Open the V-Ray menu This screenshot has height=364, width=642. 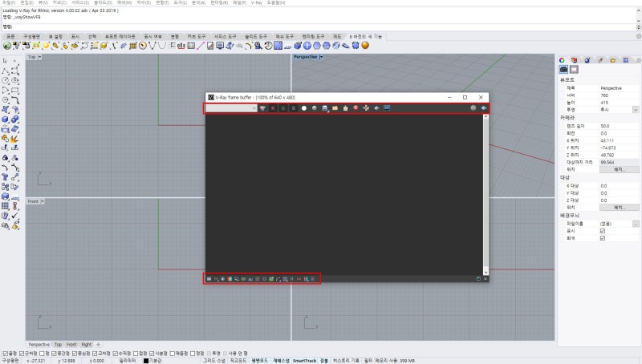pyautogui.click(x=257, y=2)
